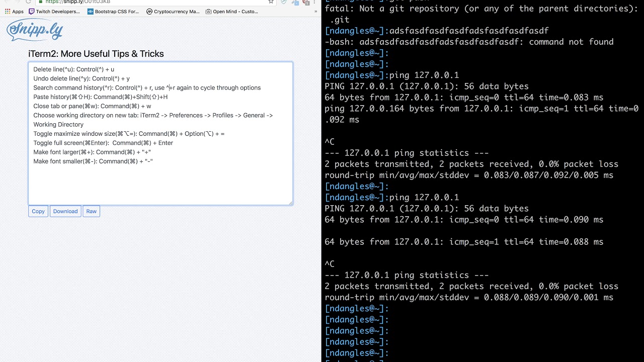Click the 'Toggle maximize window size' line
Screen dimensions: 644x362
(x=129, y=134)
